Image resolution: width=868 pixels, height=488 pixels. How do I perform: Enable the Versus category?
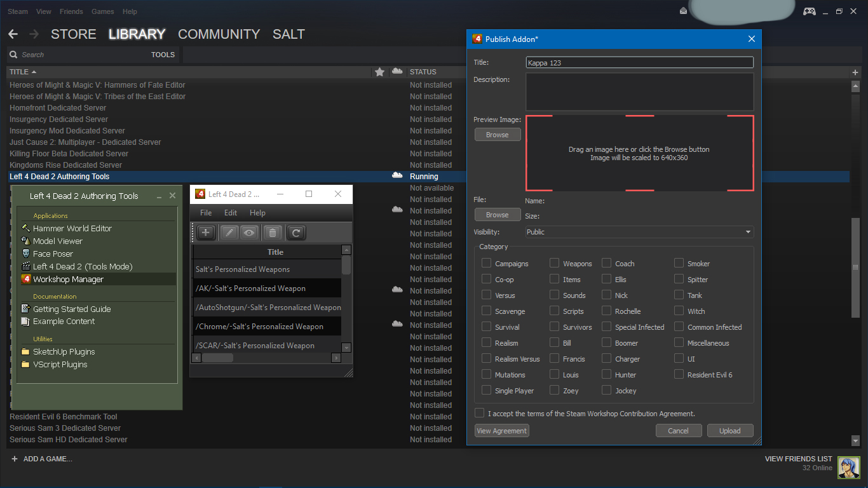(x=486, y=295)
